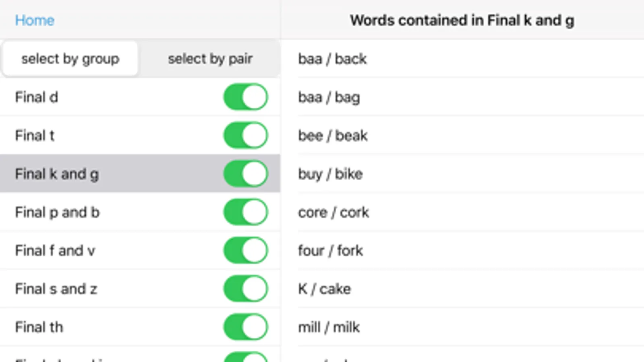644x362 pixels.
Task: Disable the Final d toggle
Action: click(245, 97)
